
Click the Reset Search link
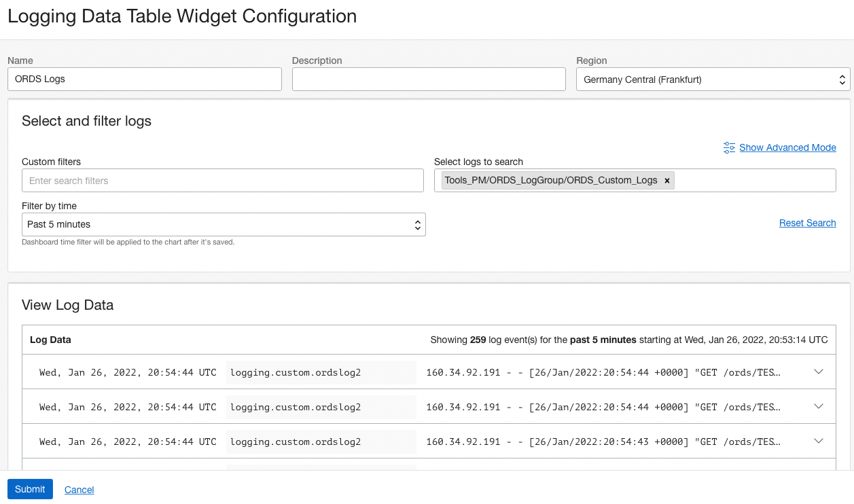(807, 223)
